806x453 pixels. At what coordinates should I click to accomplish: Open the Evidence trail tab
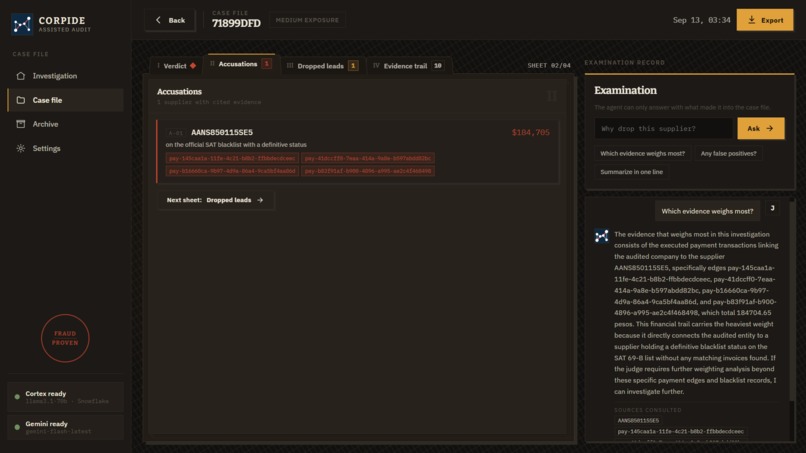coord(409,66)
